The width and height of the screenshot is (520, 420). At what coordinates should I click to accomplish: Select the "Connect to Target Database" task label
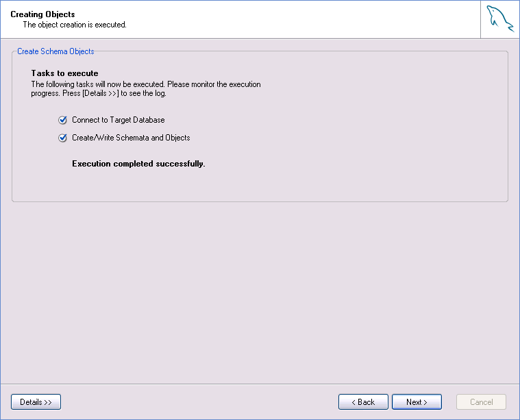pos(118,120)
